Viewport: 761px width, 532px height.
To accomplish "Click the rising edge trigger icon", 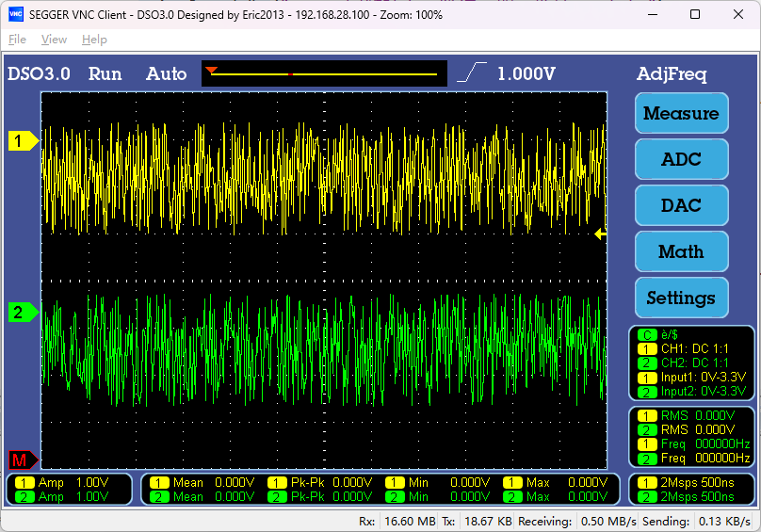I will coord(472,73).
